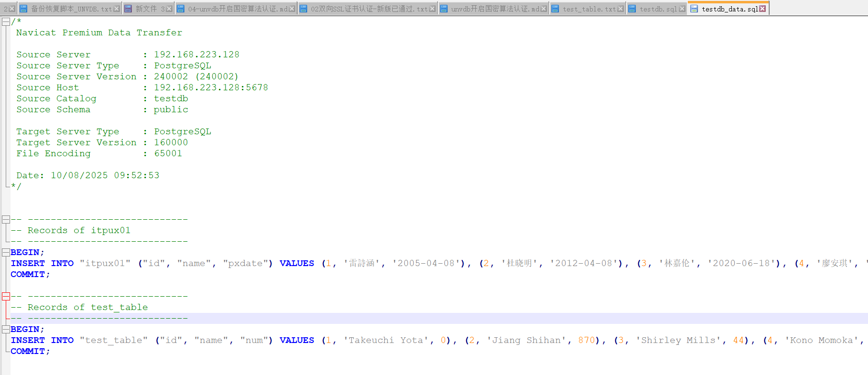
Task: Switch to the 备份恢复脚本_UNVDB.txt tab
Action: click(71, 9)
